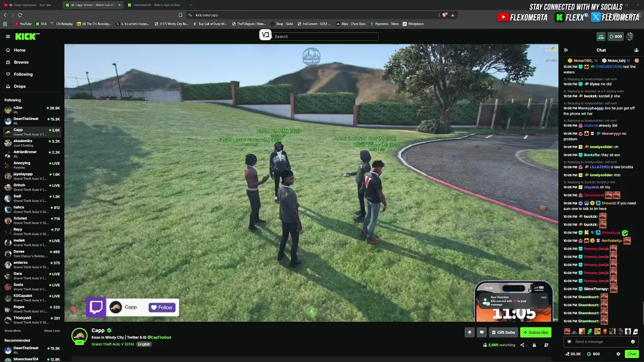Viewport: 644px width, 362px height.
Task: Open a new browser tab
Action: pos(190,5)
